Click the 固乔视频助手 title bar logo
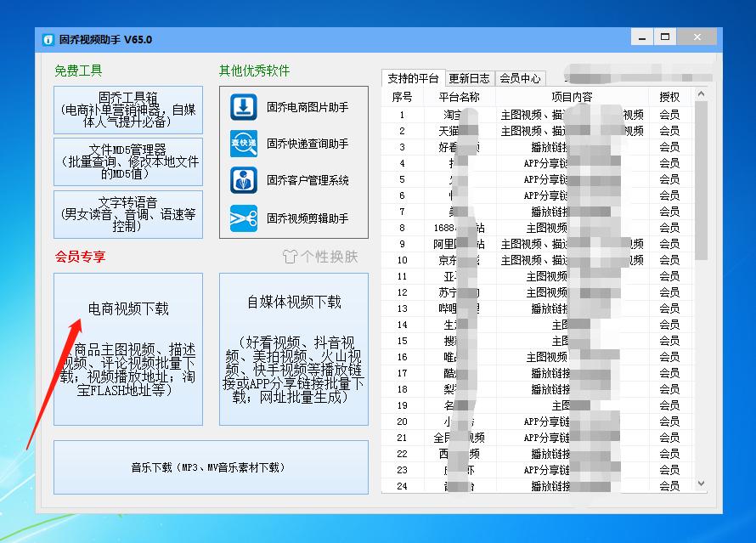Image resolution: width=756 pixels, height=543 pixels. pos(47,38)
